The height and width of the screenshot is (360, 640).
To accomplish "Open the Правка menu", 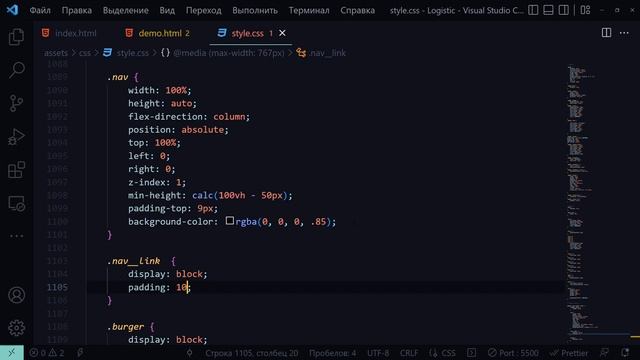I will pos(77,10).
